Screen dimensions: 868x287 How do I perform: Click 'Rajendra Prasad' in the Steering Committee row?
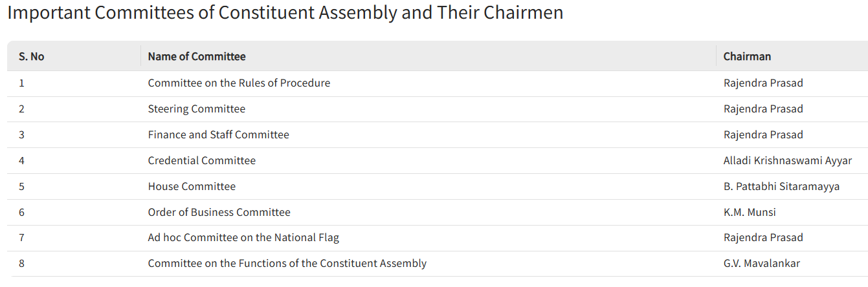763,109
